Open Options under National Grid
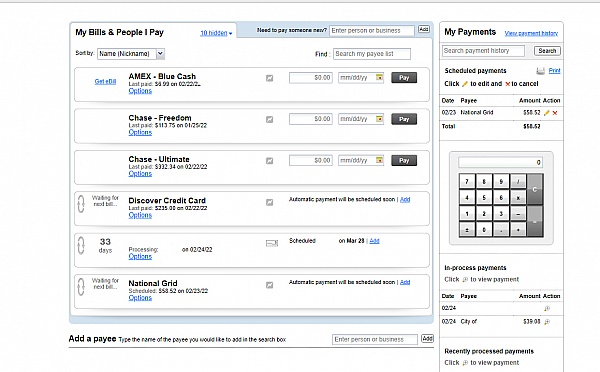 tap(140, 298)
